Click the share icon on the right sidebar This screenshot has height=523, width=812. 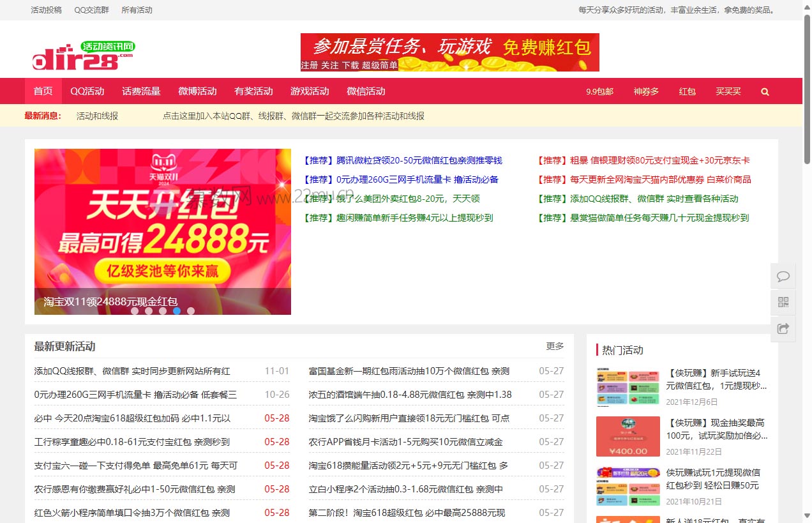pyautogui.click(x=783, y=328)
